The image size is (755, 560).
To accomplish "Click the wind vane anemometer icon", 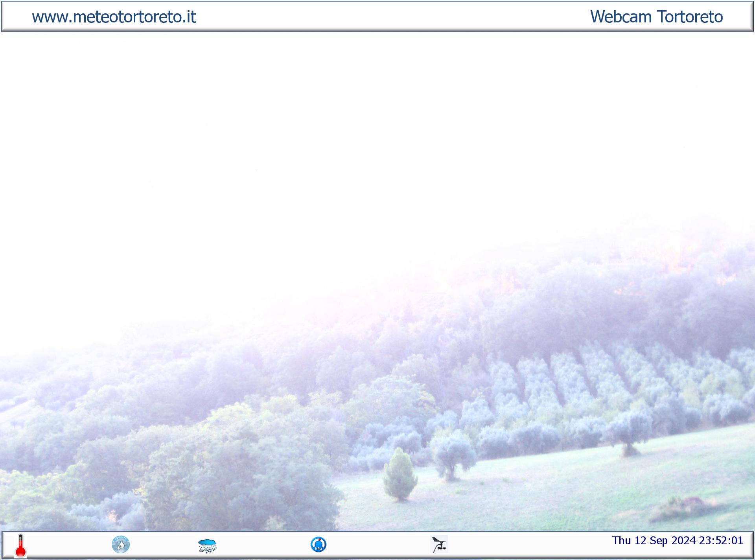I will tap(439, 545).
